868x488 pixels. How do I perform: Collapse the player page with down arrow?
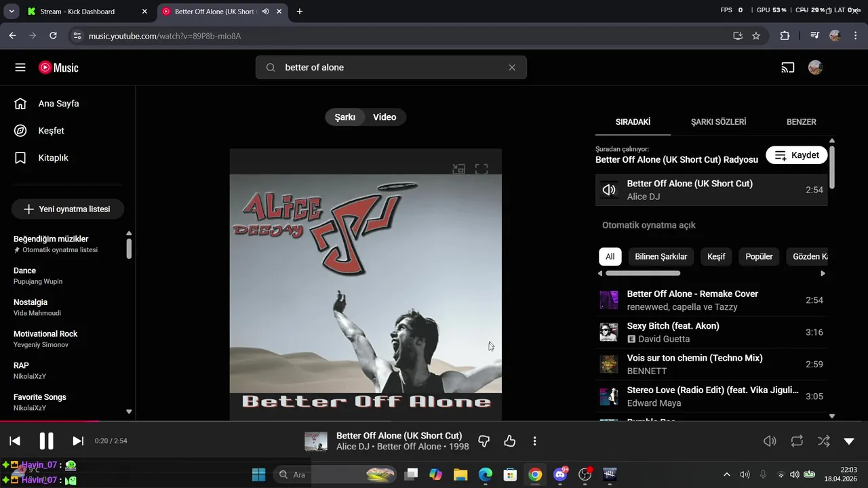[849, 441]
